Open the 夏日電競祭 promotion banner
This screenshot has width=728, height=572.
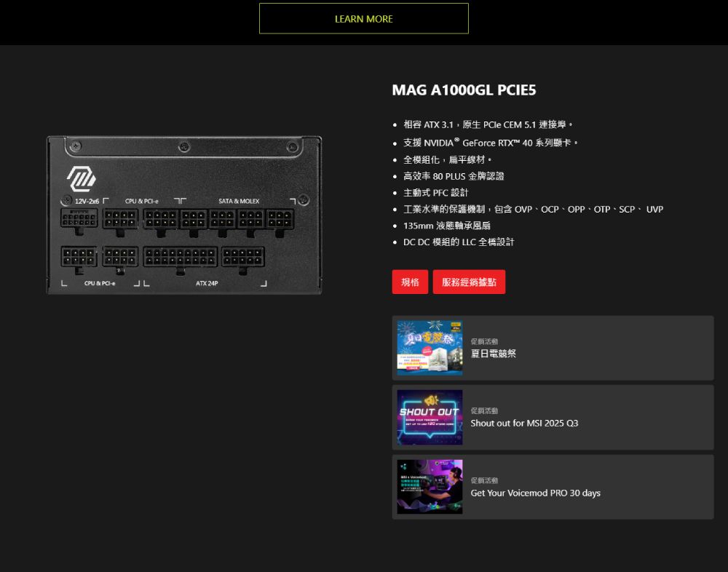tap(552, 348)
